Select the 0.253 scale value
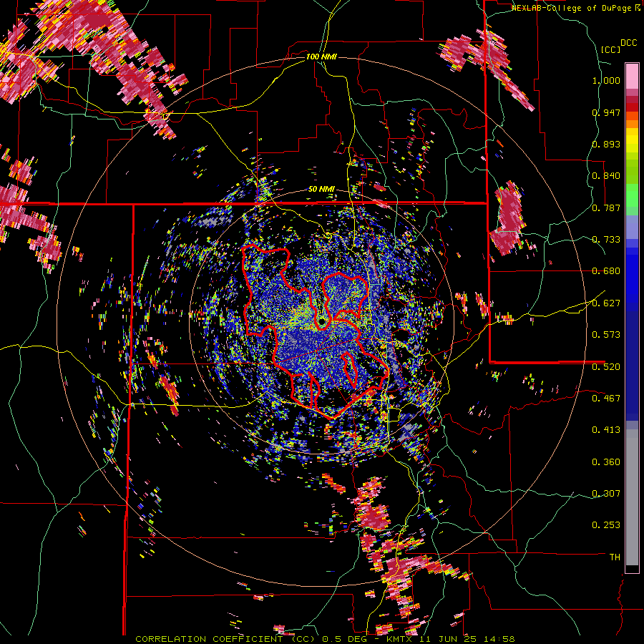The width and height of the screenshot is (644, 644). coord(606,525)
